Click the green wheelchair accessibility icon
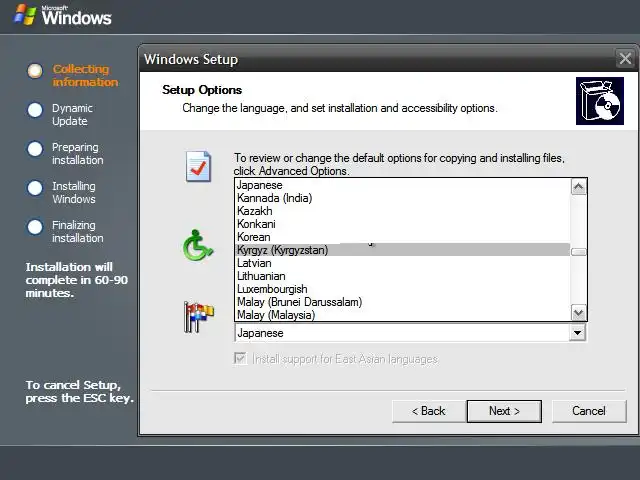Screen dimensions: 640x480 click(x=198, y=245)
